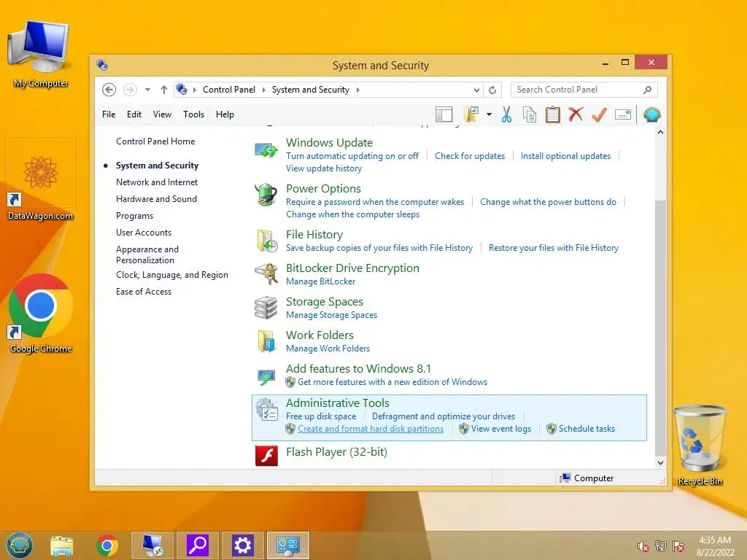Image resolution: width=747 pixels, height=560 pixels.
Task: Open the Programs category
Action: click(x=134, y=216)
